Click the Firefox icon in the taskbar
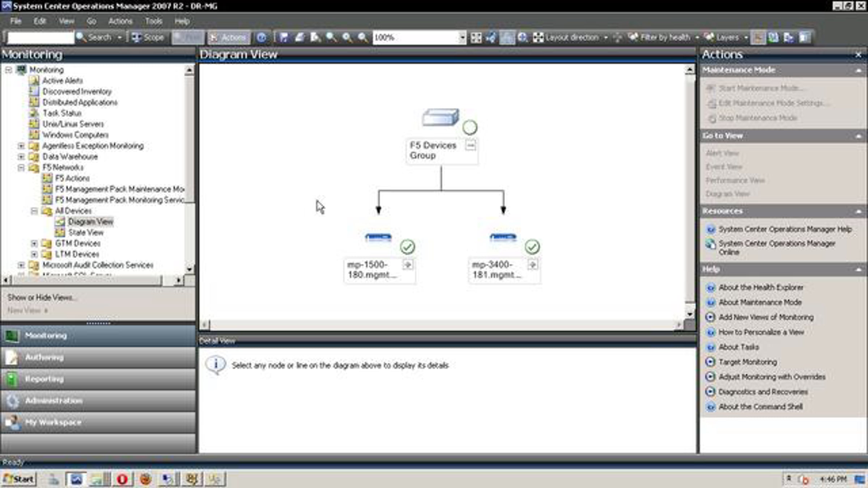The height and width of the screenshot is (488, 868). click(145, 479)
